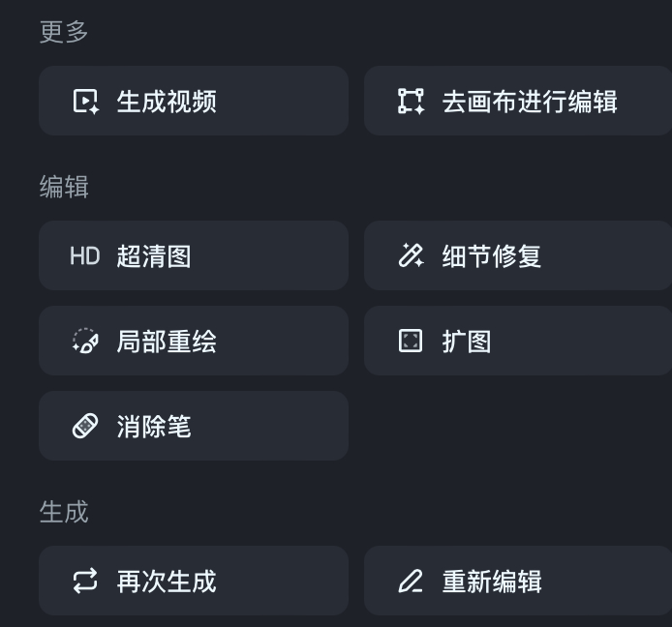This screenshot has height=627, width=672.
Task: Click the eraser bandage icon for 消除笔
Action: click(85, 426)
